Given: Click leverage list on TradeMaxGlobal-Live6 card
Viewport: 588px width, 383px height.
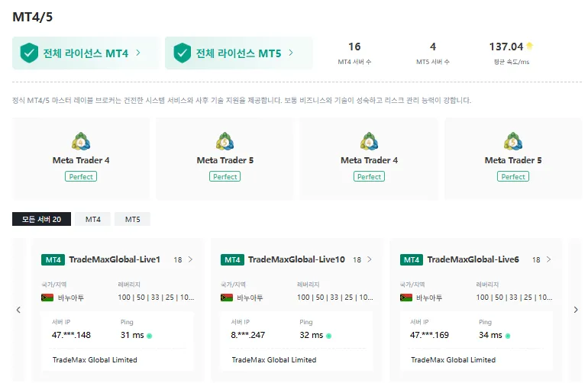Looking at the screenshot, I should (x=514, y=298).
